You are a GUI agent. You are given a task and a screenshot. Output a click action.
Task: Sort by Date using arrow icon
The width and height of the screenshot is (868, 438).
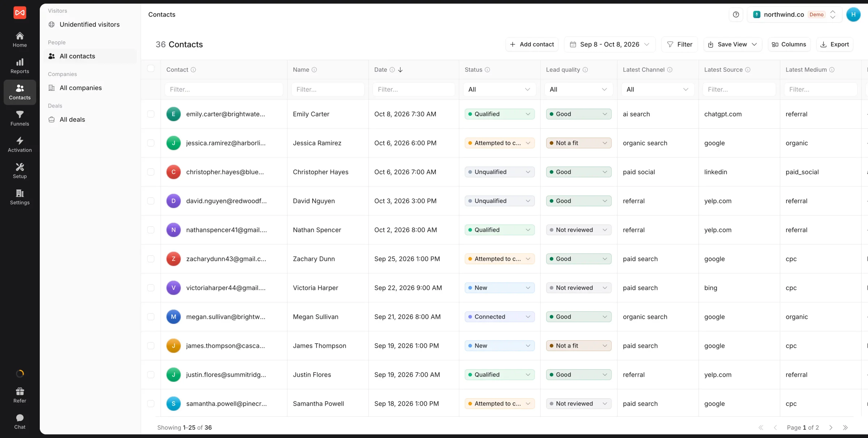coord(400,70)
